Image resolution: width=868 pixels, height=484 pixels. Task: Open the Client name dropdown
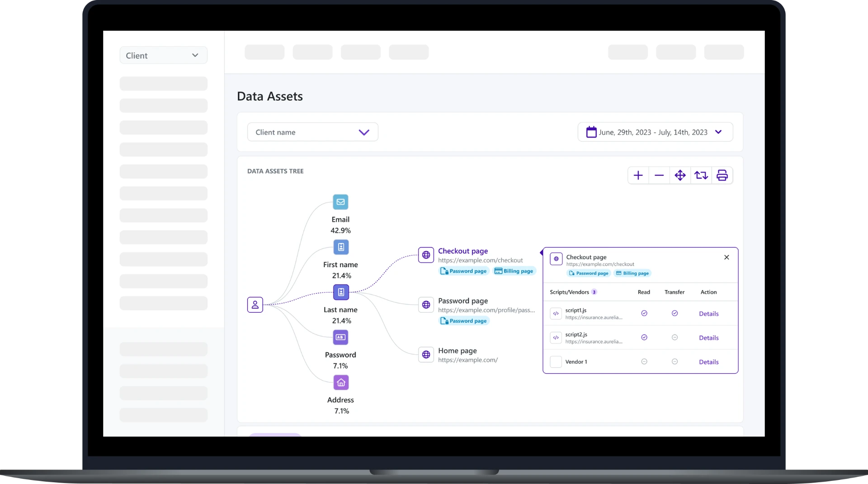(312, 132)
